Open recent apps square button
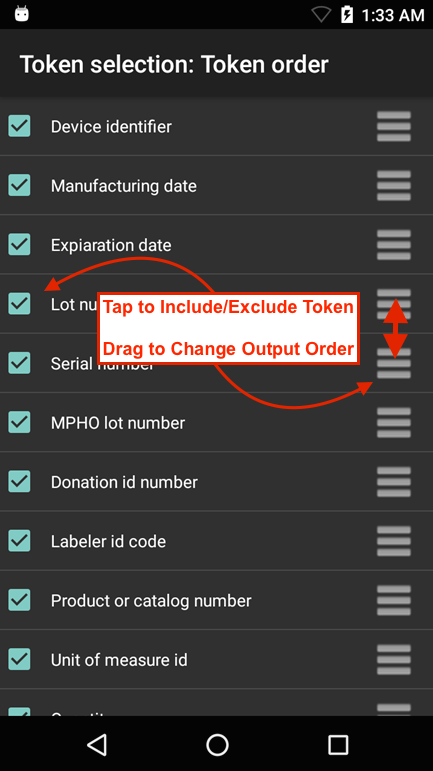Screen dimensions: 433x771 click(338, 744)
